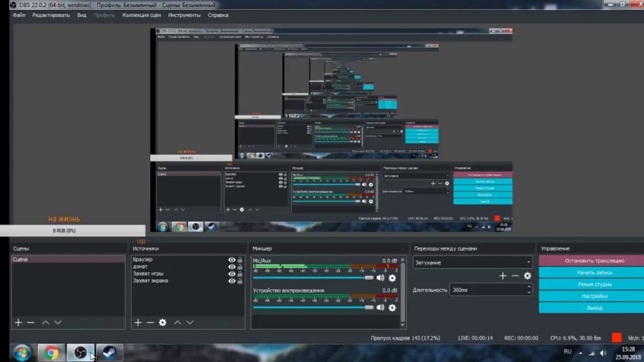Mute Mic/Aux speaker icon
This screenshot has height=362, width=644.
point(380,278)
